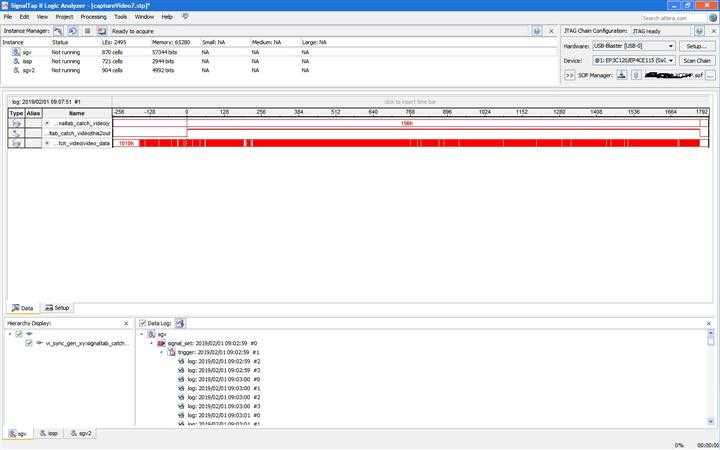Select the sgv2 instance tab at bottom
The height and width of the screenshot is (450, 720).
[81, 433]
